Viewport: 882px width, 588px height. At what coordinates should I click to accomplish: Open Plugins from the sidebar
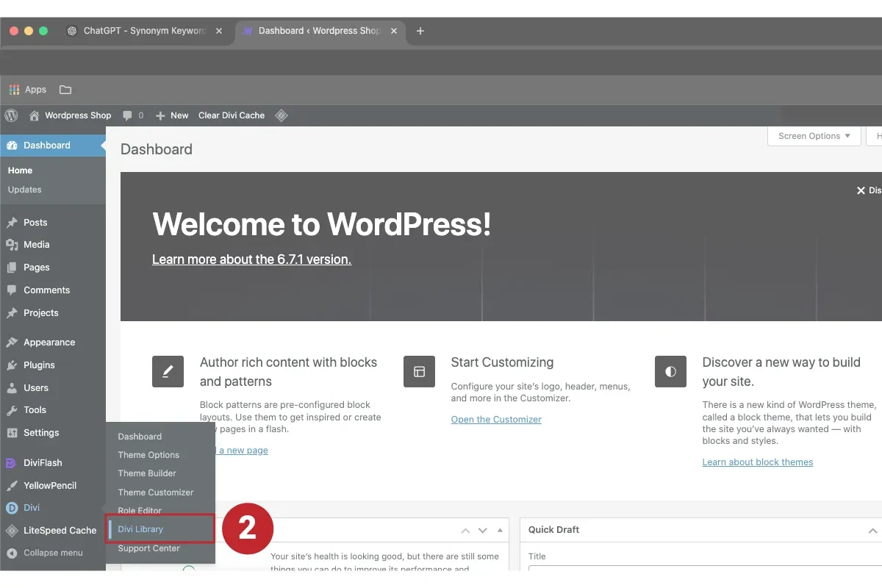pyautogui.click(x=39, y=365)
